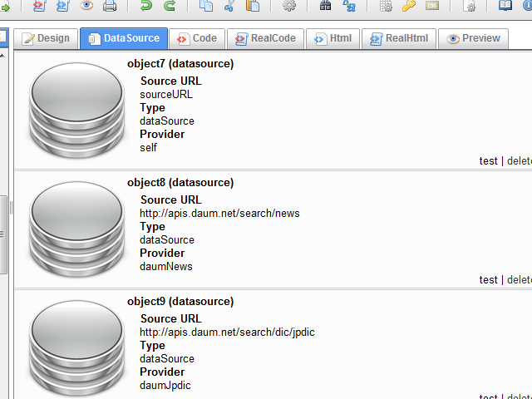
Task: Switch to the Design tab
Action: (x=46, y=38)
